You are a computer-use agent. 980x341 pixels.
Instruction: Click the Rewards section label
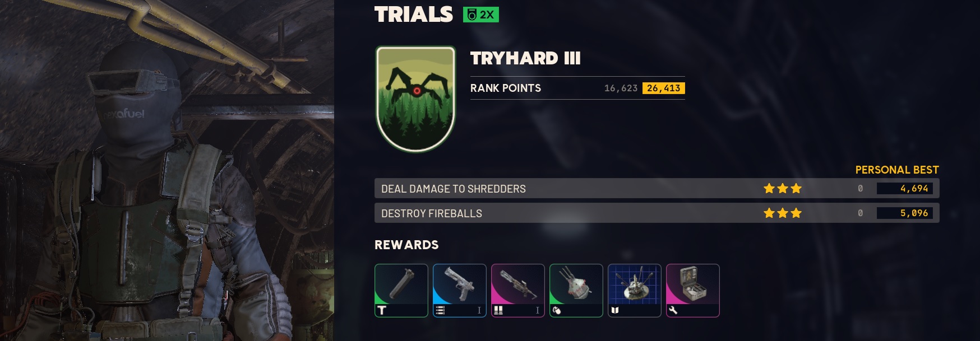406,245
